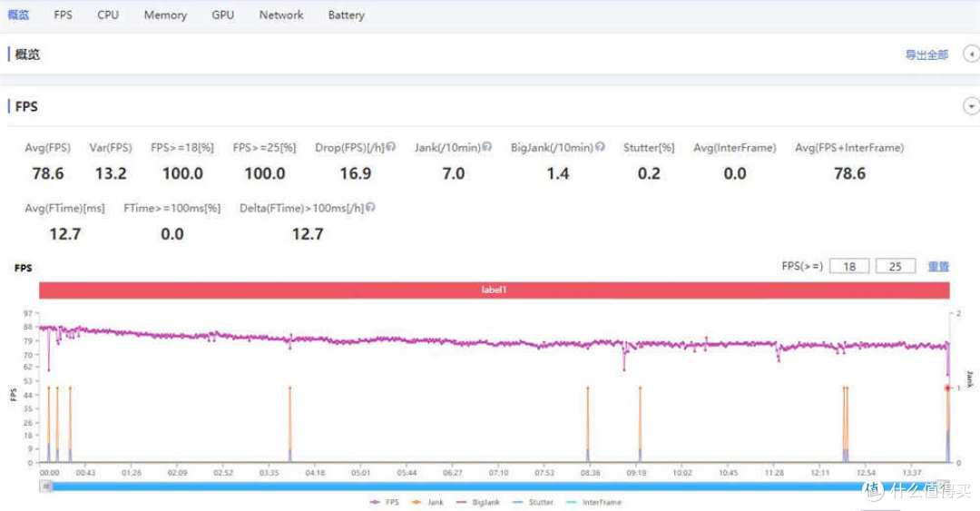Show help for BigJank(/10min) metric
Image resolution: width=980 pixels, height=511 pixels.
tap(600, 147)
